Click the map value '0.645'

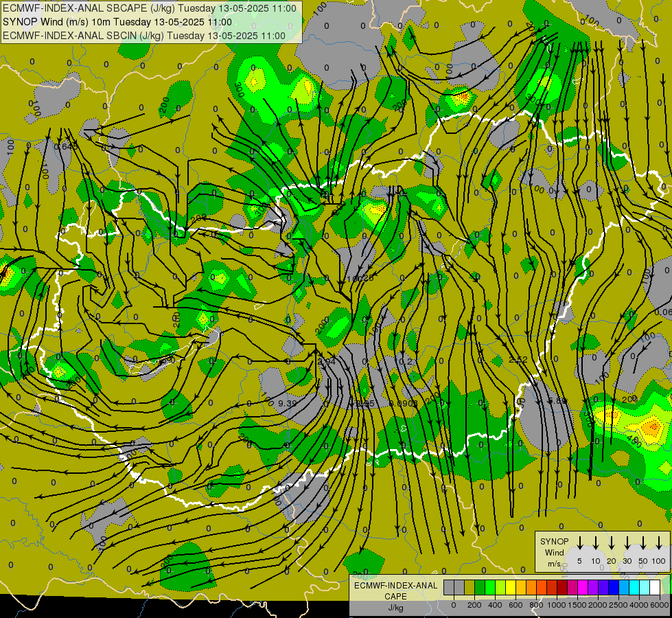pos(66,147)
